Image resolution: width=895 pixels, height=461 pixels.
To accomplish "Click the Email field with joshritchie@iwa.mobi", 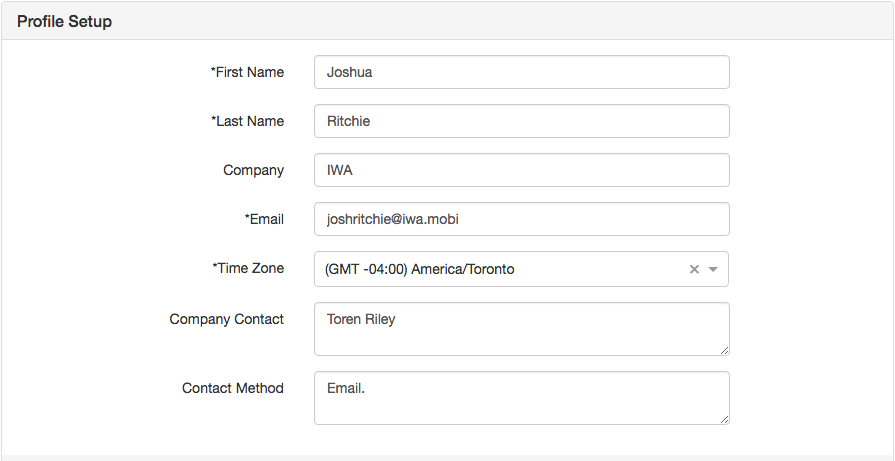I will [522, 219].
